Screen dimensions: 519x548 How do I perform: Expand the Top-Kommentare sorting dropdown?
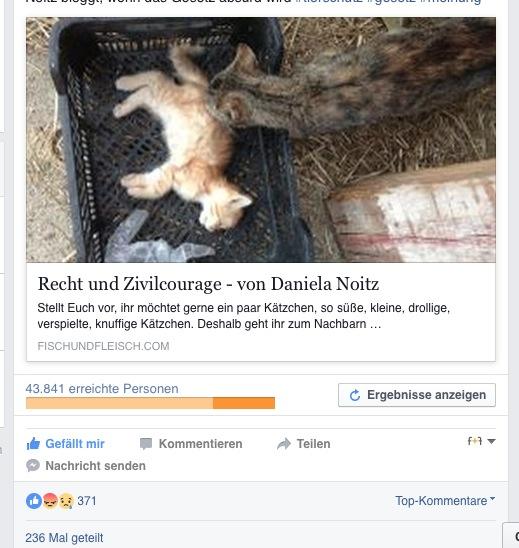pos(445,500)
